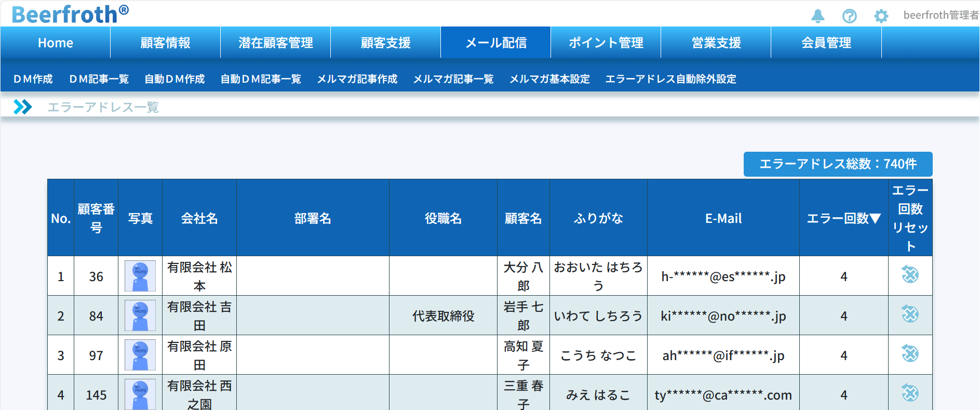Open the help question mark icon
This screenshot has height=410, width=980.
click(849, 16)
